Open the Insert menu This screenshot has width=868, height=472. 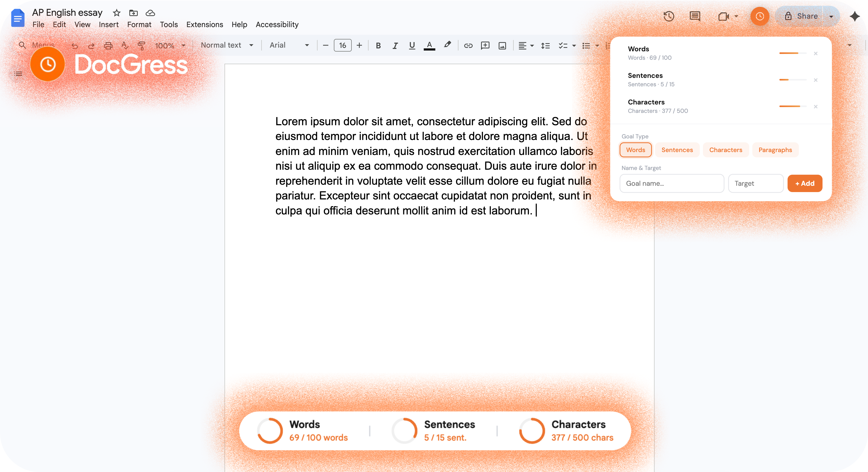(109, 25)
